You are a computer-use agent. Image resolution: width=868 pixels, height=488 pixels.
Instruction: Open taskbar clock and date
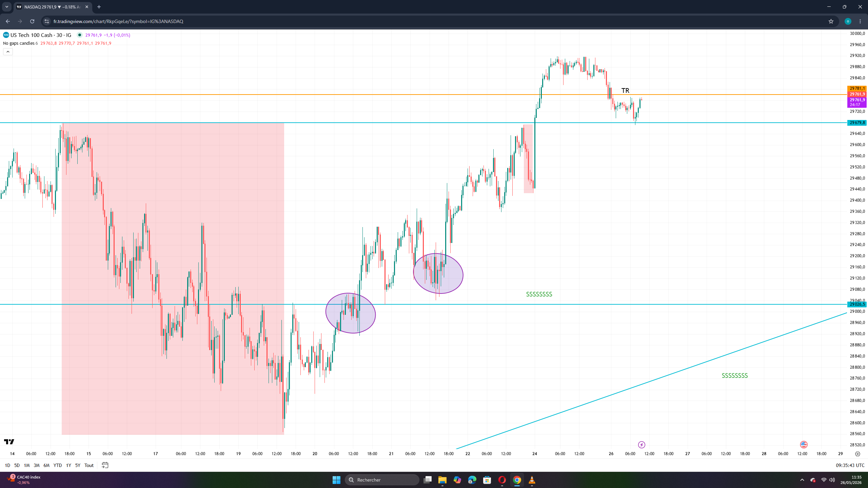click(x=851, y=480)
